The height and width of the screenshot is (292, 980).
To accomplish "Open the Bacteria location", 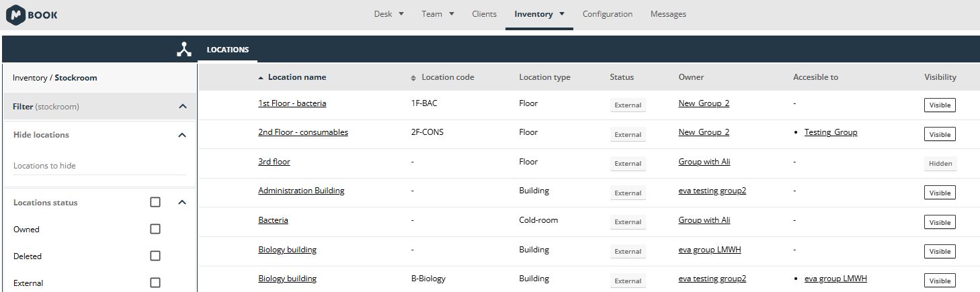I will click(273, 220).
